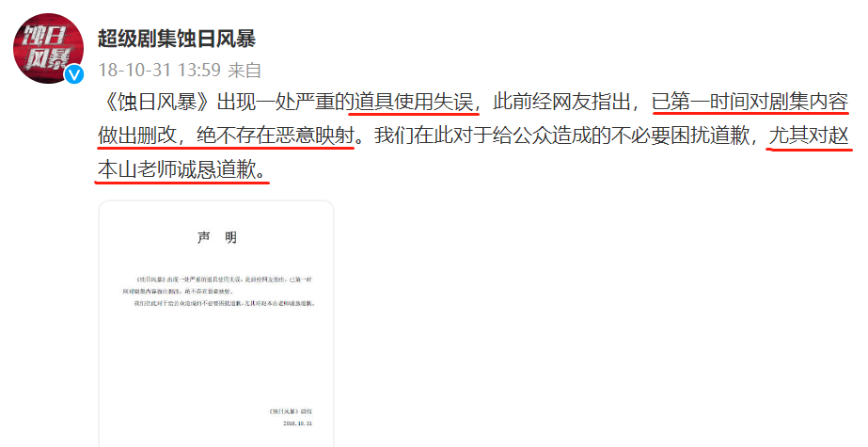This screenshot has width=868, height=447.
Task: Click the 来自 source label
Action: [245, 70]
